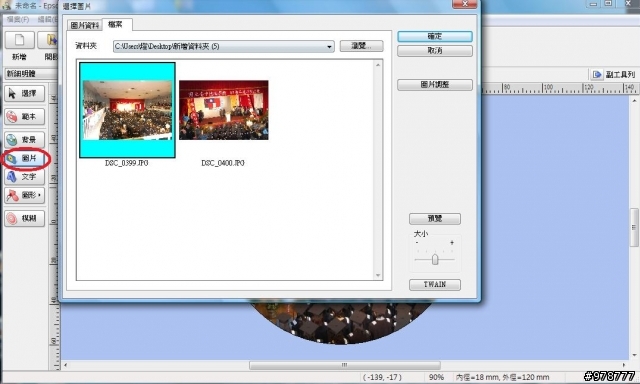Click the DSC_0399.JPG file name label

coord(127,163)
